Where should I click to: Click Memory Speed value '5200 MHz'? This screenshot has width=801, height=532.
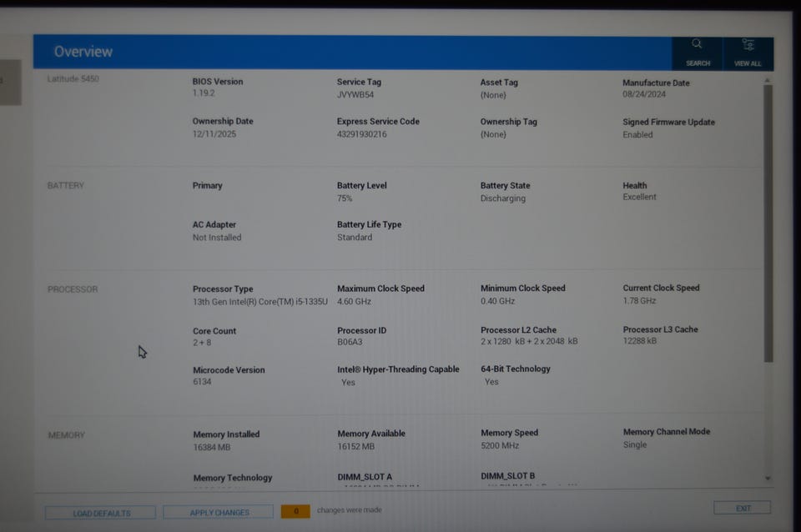click(x=500, y=445)
